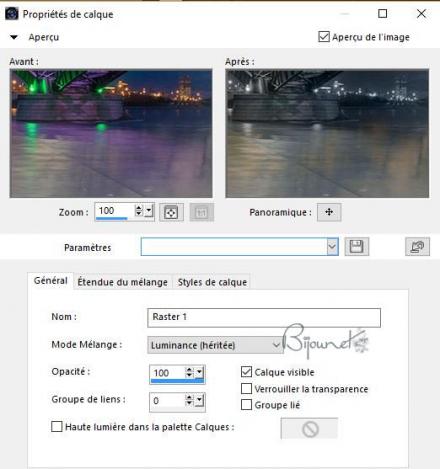The width and height of the screenshot is (440, 469).
Task: Switch to Étendue du mélange tab
Action: point(122,282)
